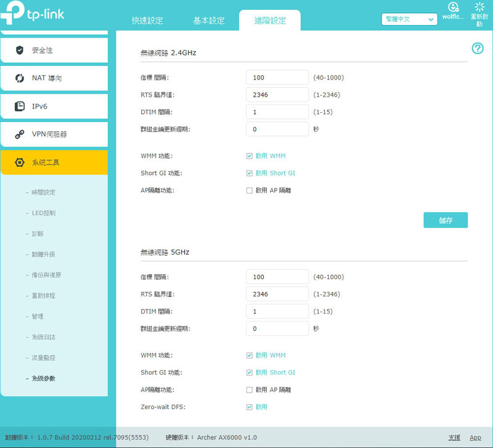The image size is (493, 448).
Task: Switch to the 基本設定 tab
Action: [209, 21]
